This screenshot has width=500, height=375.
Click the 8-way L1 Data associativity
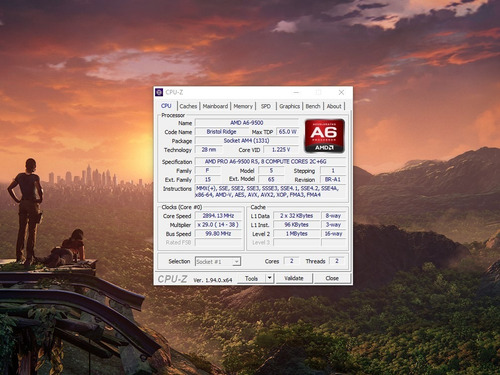point(333,216)
